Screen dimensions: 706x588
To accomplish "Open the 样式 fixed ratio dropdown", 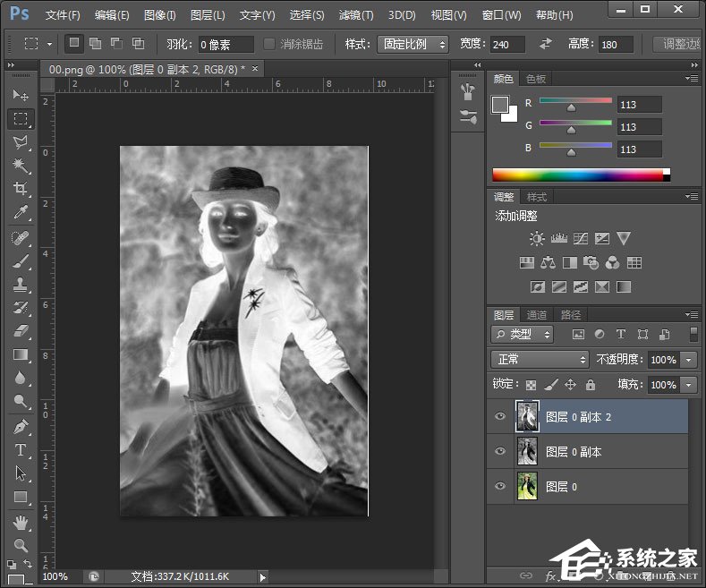I will [x=413, y=44].
